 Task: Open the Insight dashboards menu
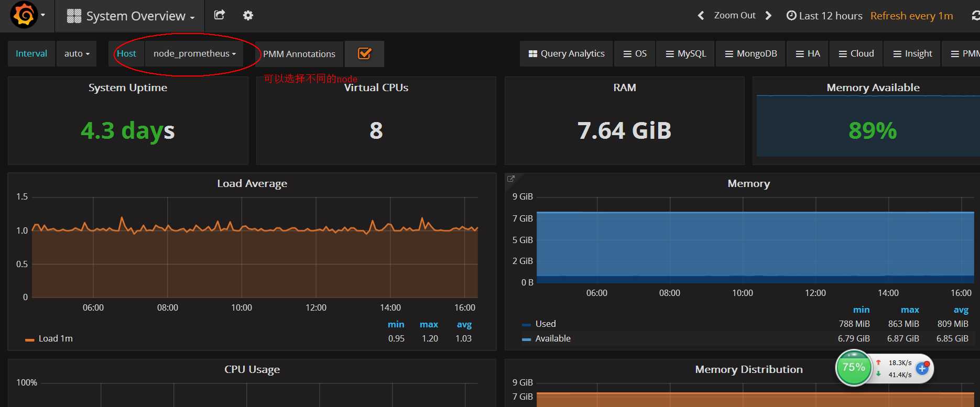point(912,53)
